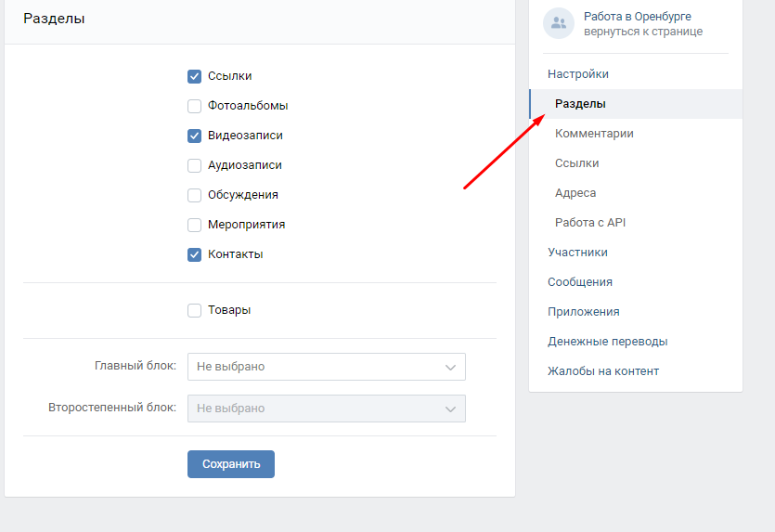775x532 pixels.
Task: Click the Сохранить button
Action: (x=231, y=464)
